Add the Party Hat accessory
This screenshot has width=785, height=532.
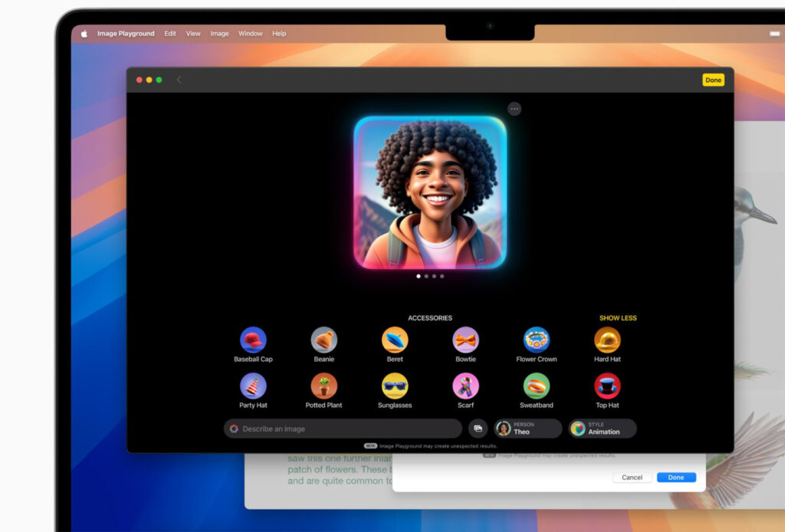253,386
